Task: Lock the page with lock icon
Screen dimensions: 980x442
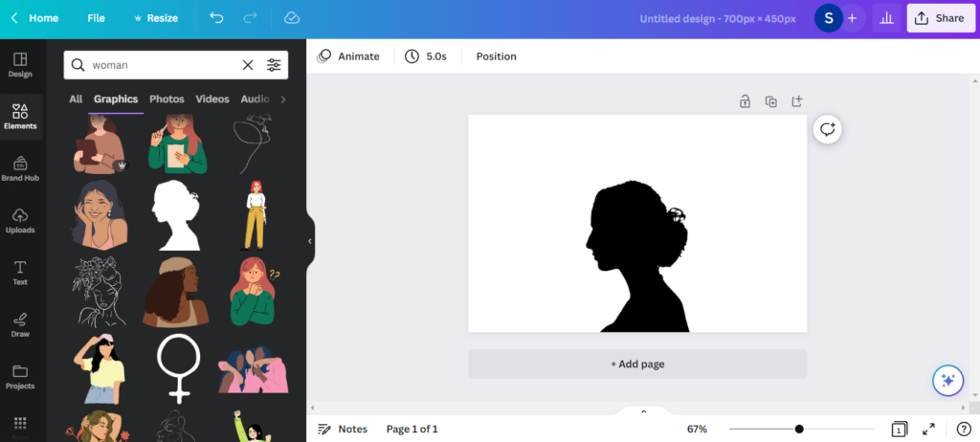Action: click(745, 100)
